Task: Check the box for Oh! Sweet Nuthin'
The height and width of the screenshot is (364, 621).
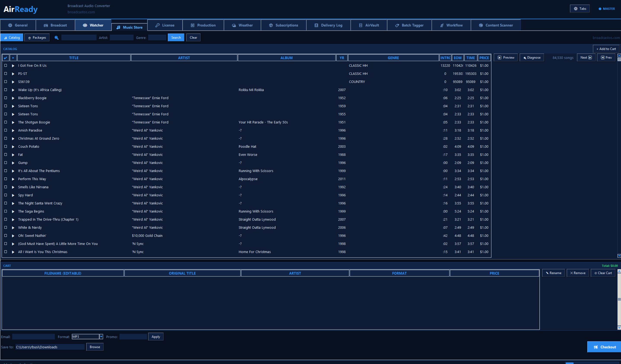Action: pos(5,236)
